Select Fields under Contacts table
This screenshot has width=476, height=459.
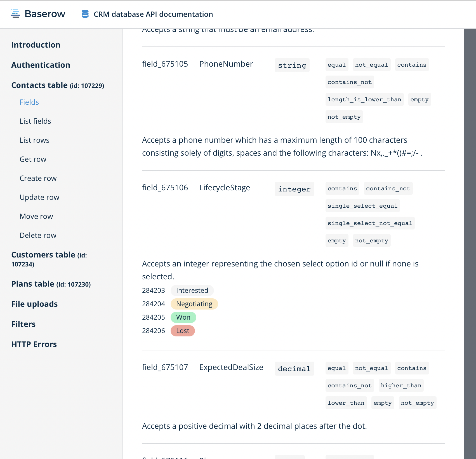click(x=29, y=102)
